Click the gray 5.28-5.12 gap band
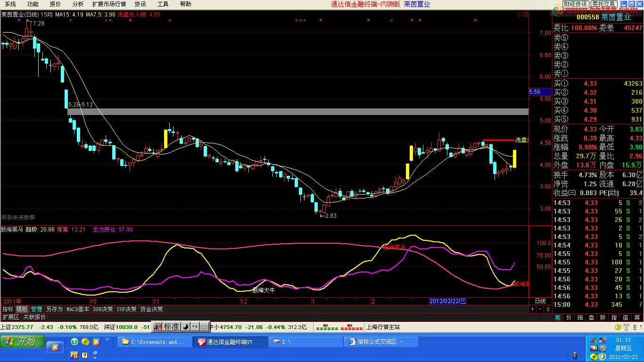The image size is (644, 362). tap(298, 112)
